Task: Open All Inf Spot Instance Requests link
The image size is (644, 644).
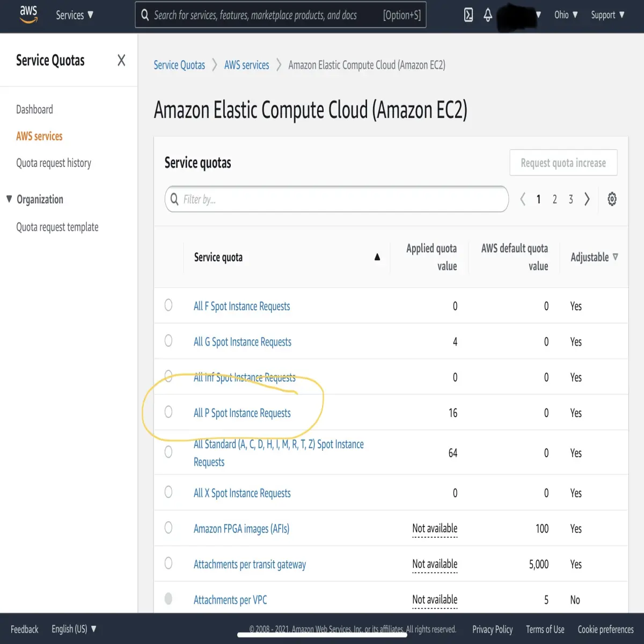Action: tap(244, 377)
